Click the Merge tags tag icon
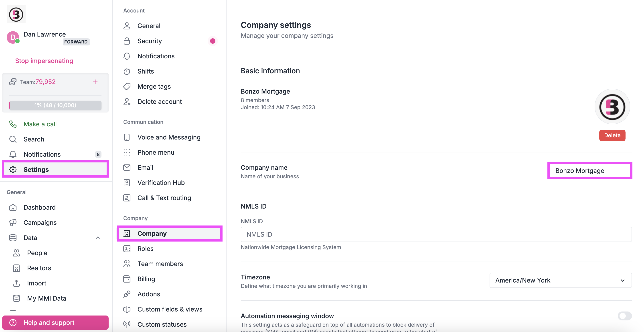The height and width of the screenshot is (332, 644). coord(127,86)
